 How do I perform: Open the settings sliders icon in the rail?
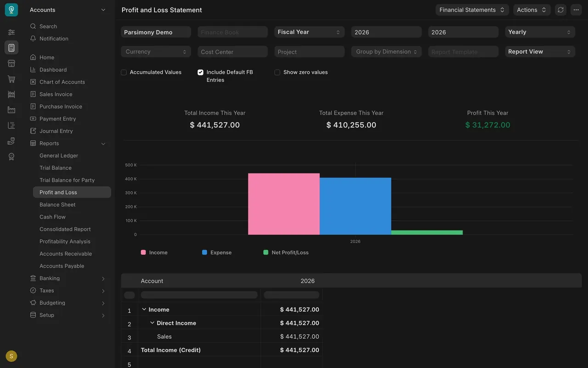[x=11, y=32]
